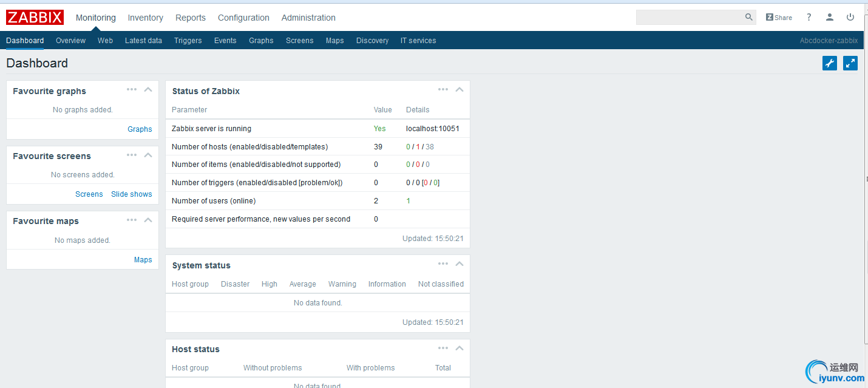This screenshot has width=868, height=388.
Task: Open the Administration menu
Action: click(x=308, y=18)
